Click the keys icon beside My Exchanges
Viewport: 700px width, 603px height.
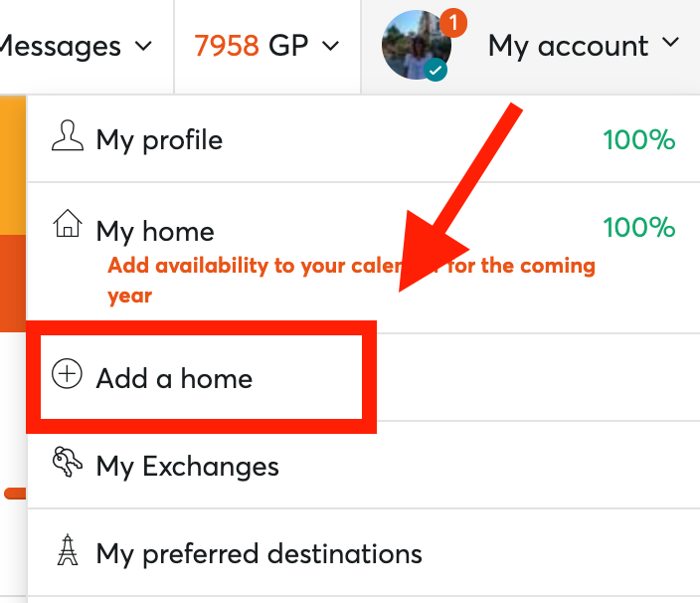68,462
